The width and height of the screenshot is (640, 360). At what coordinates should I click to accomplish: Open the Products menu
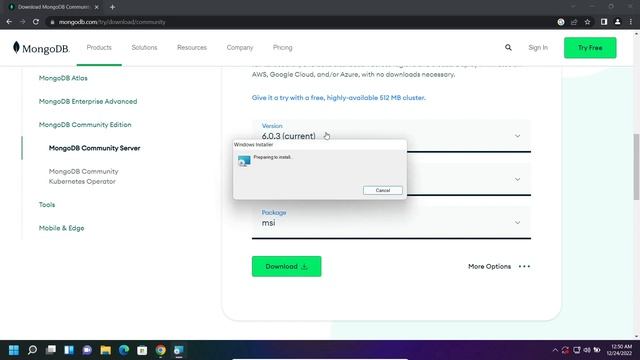[x=99, y=47]
